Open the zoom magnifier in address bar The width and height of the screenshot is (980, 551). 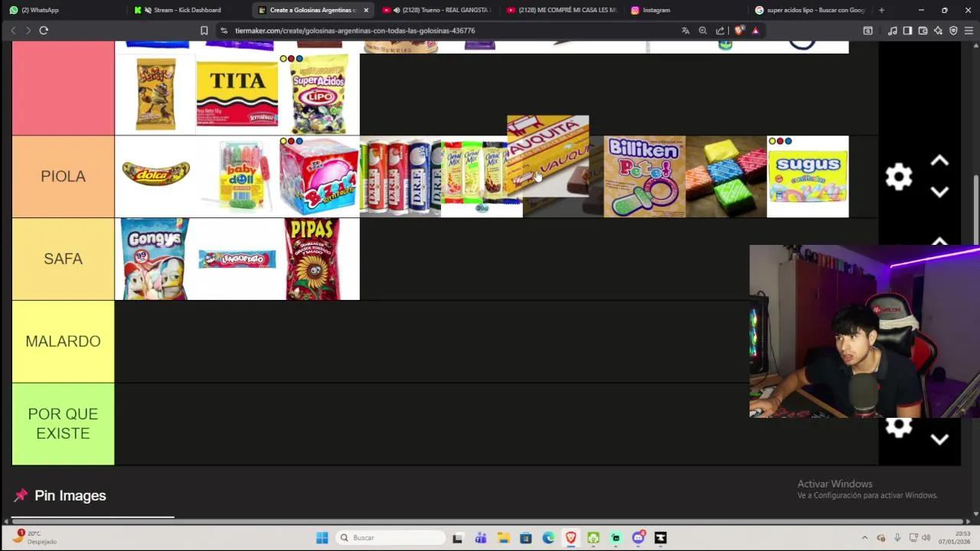[703, 31]
